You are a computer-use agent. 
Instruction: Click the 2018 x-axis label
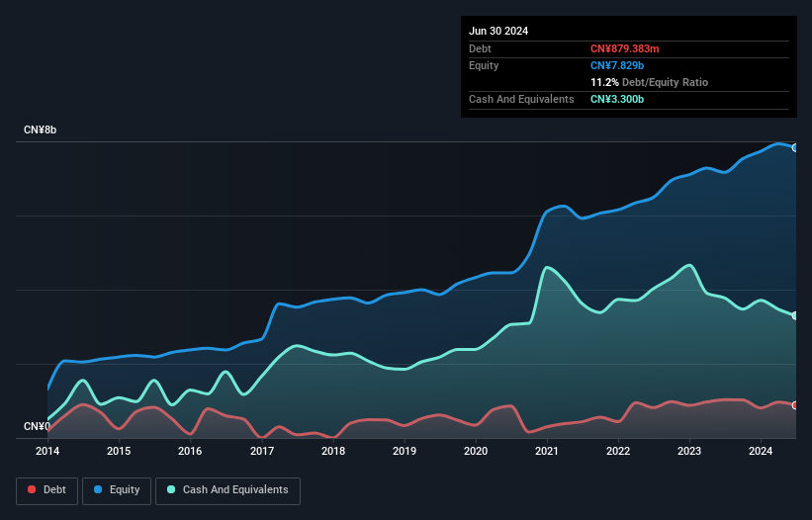click(x=333, y=451)
